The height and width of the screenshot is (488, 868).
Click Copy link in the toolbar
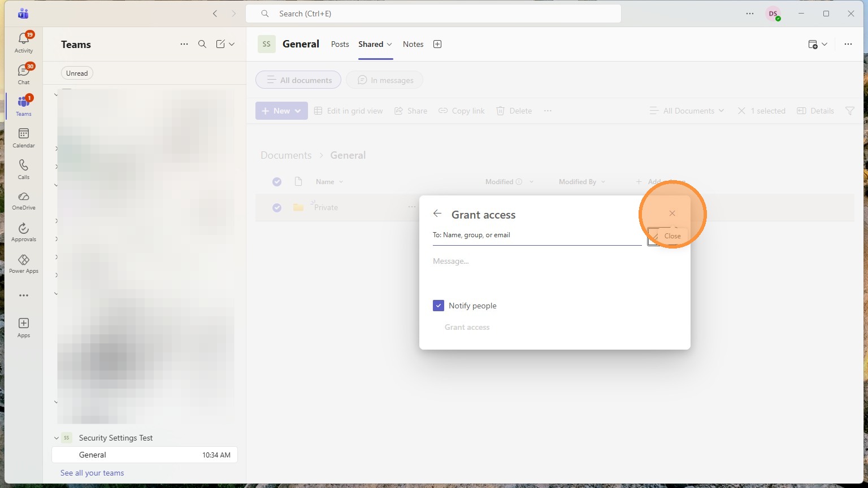[462, 111]
